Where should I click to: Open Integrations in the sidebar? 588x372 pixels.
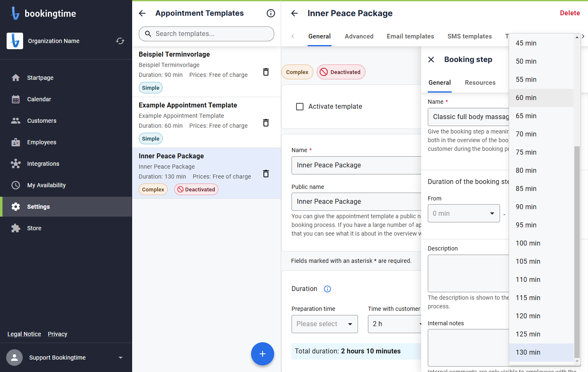tap(66, 164)
